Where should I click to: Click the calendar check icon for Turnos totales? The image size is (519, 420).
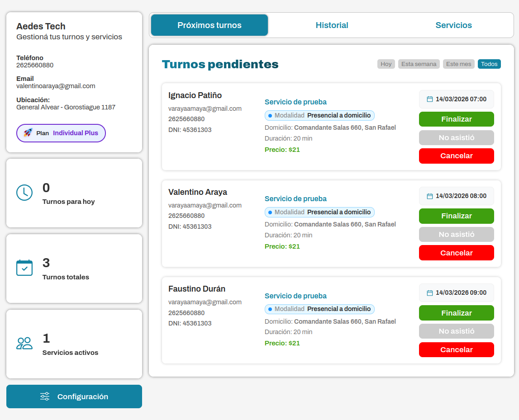click(24, 267)
